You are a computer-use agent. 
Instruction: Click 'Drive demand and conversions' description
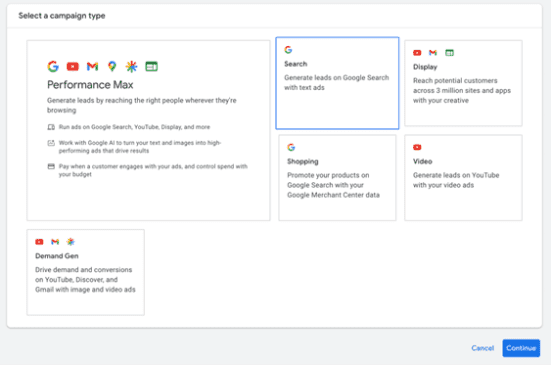[x=85, y=280]
